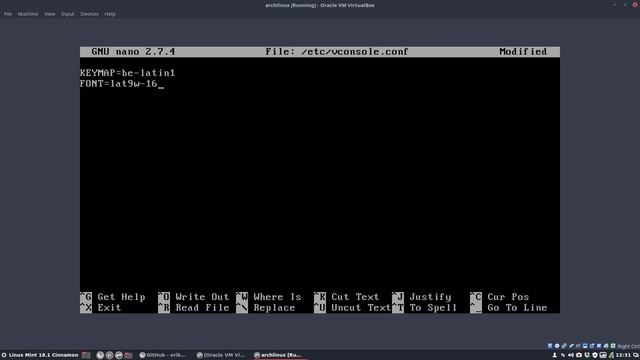Click the mouse integration status icon
Viewport: 640px width, 360px height.
point(606,346)
